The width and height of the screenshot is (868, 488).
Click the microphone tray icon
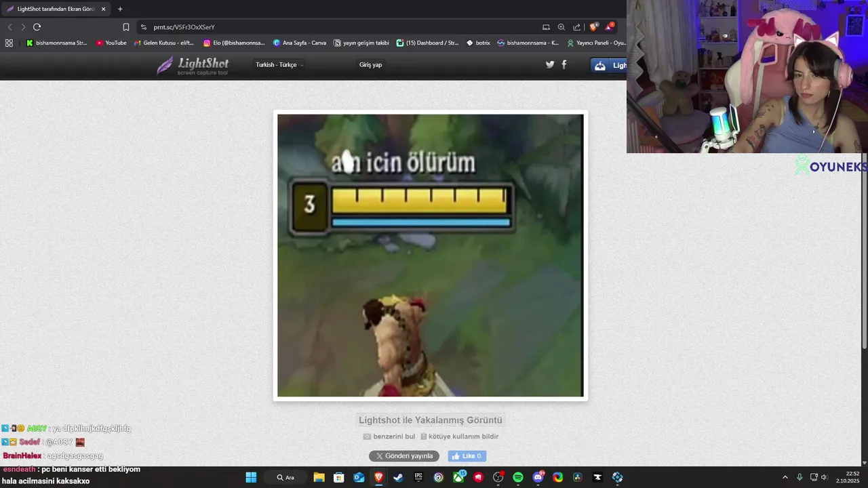800,477
